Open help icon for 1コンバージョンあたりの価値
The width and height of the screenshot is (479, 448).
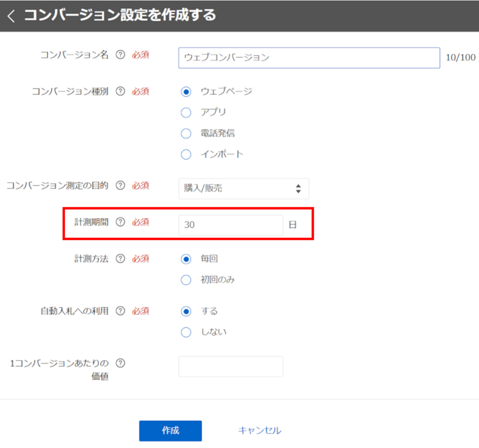(x=121, y=363)
